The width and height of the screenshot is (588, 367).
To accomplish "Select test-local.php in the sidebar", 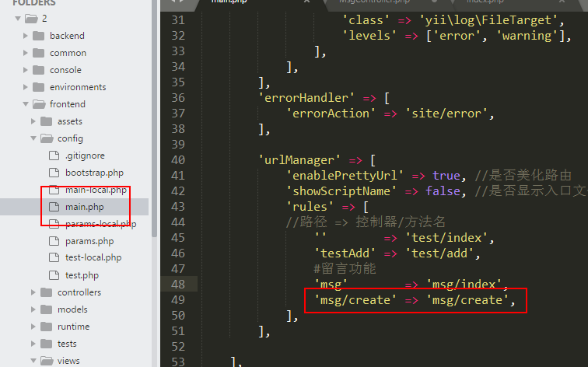I will (93, 258).
